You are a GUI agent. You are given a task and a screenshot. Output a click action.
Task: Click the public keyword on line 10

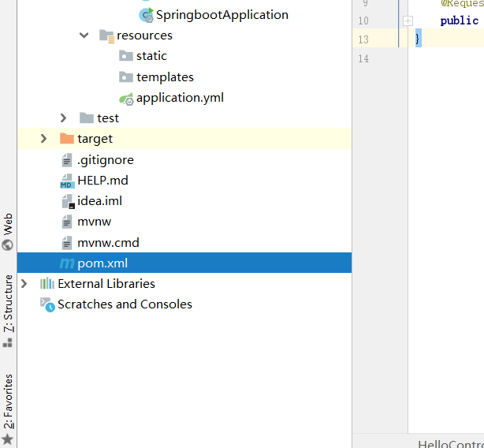click(460, 21)
